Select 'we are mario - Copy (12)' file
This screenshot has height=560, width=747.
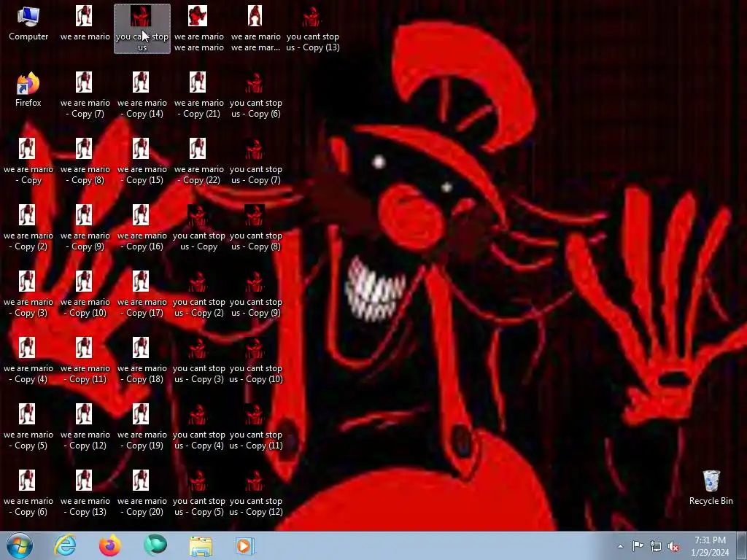pos(85,427)
